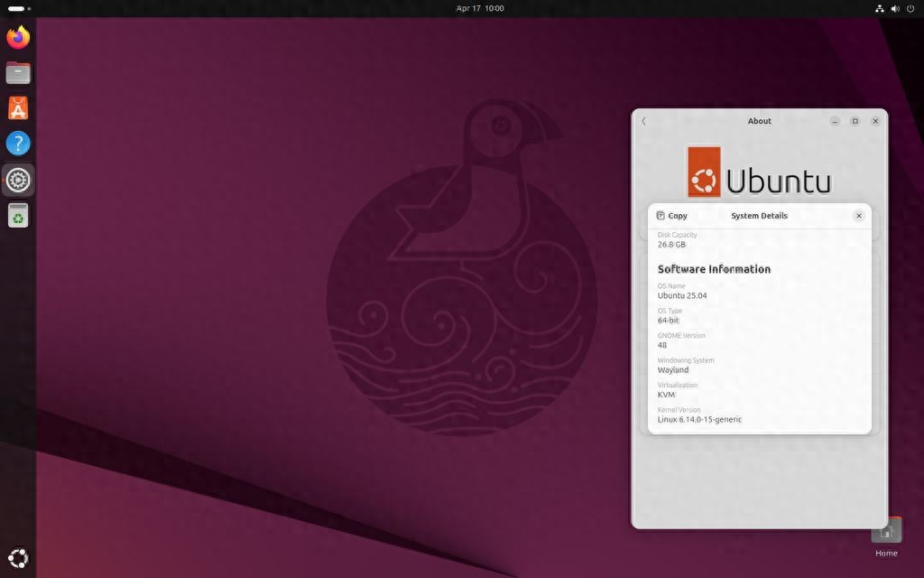Image resolution: width=924 pixels, height=578 pixels.
Task: Copy system details with the Copy button
Action: click(x=672, y=216)
